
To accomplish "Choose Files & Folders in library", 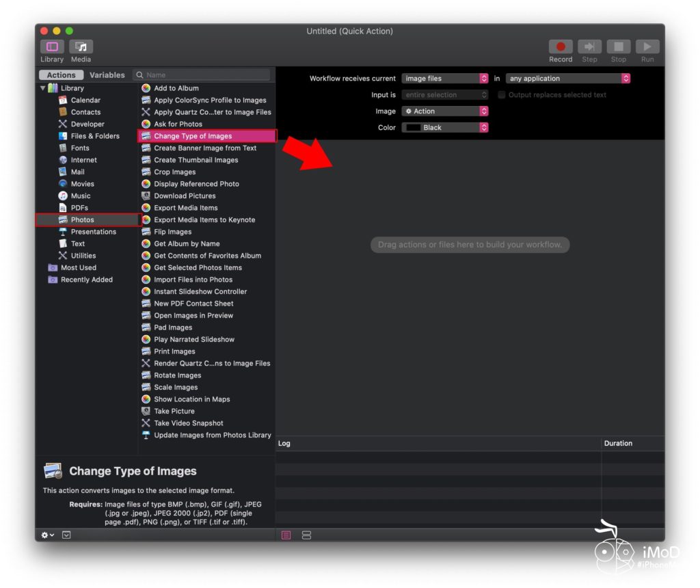I will (95, 136).
